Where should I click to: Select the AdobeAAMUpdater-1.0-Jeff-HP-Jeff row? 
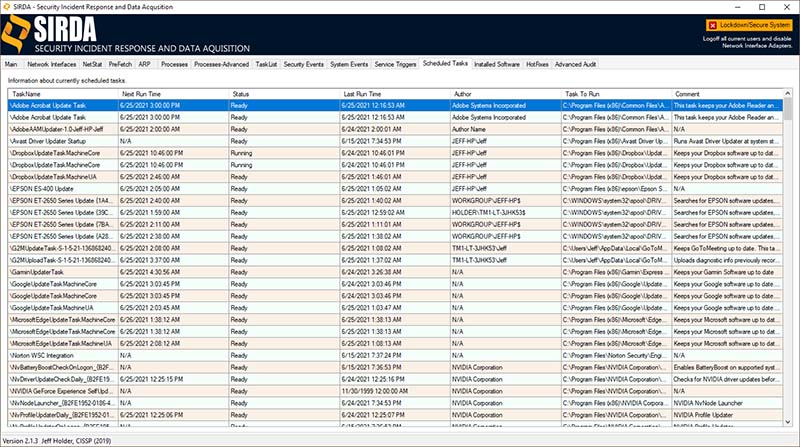click(x=395, y=129)
